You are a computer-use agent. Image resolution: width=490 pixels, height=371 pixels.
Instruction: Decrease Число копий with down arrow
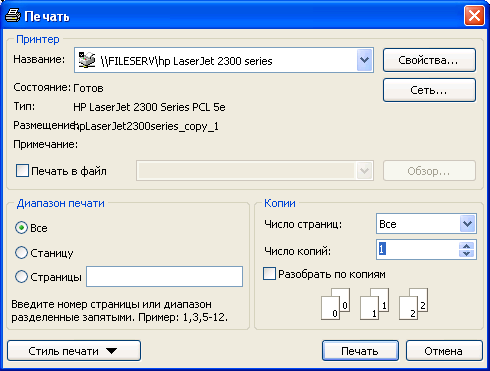pyautogui.click(x=467, y=254)
